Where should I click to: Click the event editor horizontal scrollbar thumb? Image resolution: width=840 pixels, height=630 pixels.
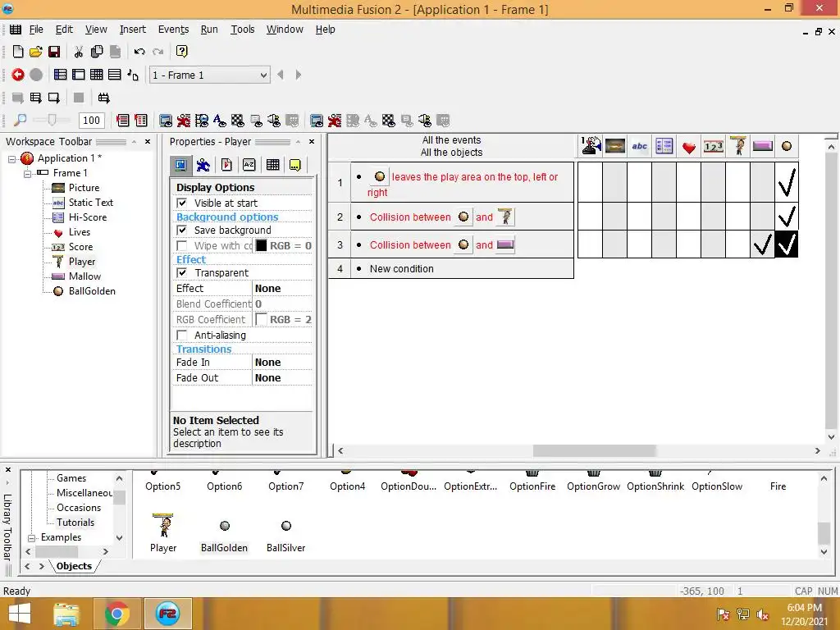point(594,450)
